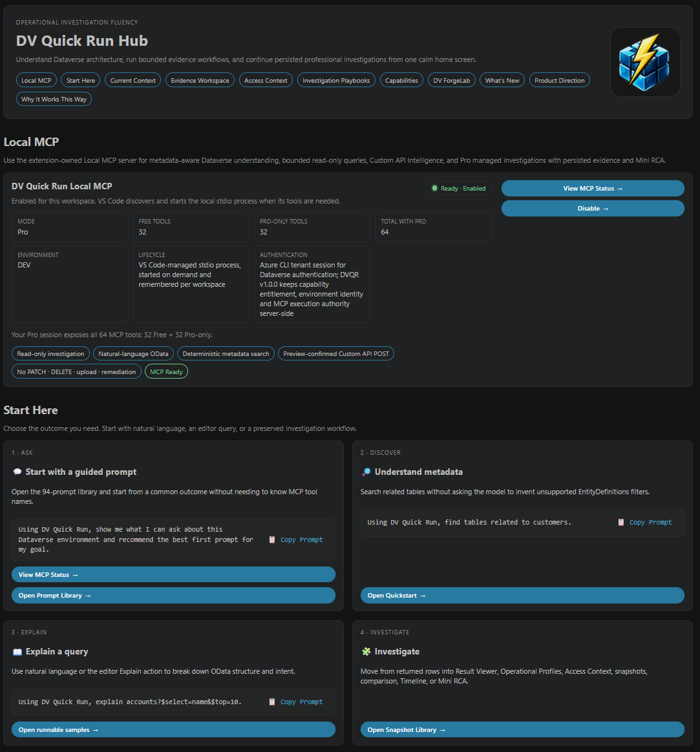This screenshot has width=700, height=752.
Task: Click the speech bubble icon next to Start with a guided prompt
Action: 17,472
